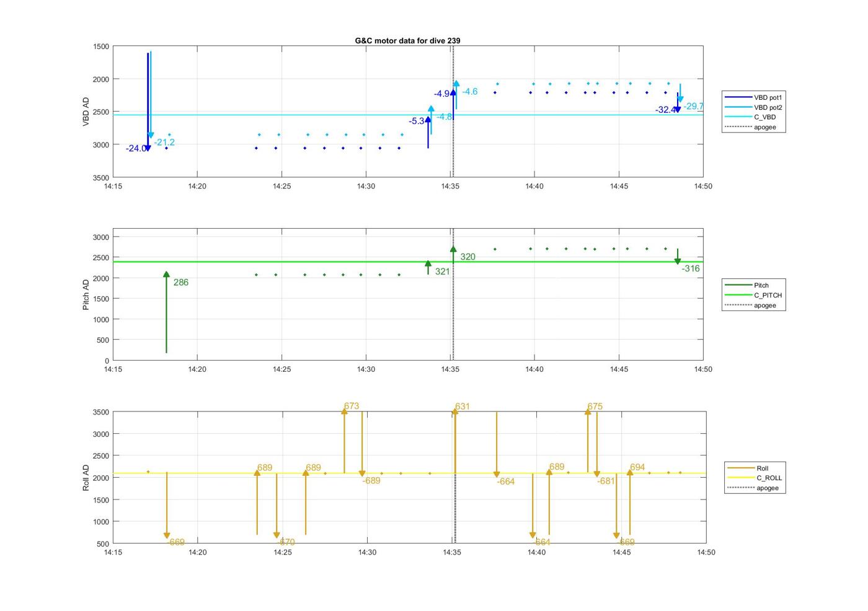Click the "Roll AD" y-axis label
The height and width of the screenshot is (611, 868).
(86, 478)
